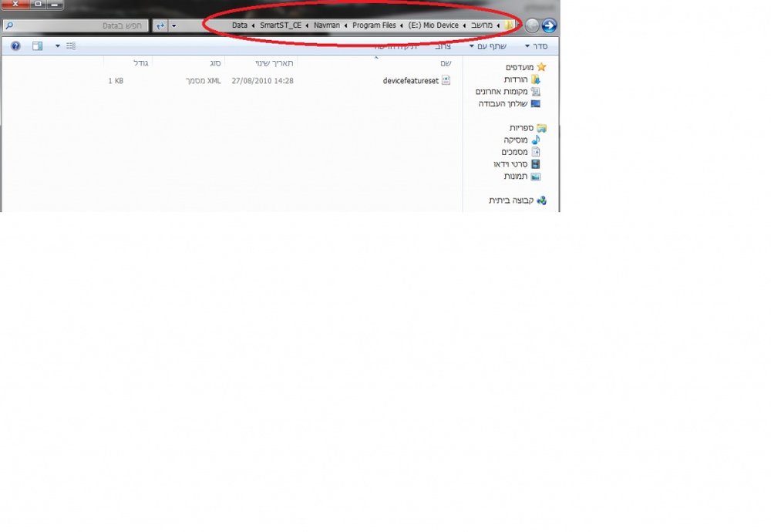Screen dimensions: 771x532
Task: Toggle the preview pane icon
Action: point(37,46)
